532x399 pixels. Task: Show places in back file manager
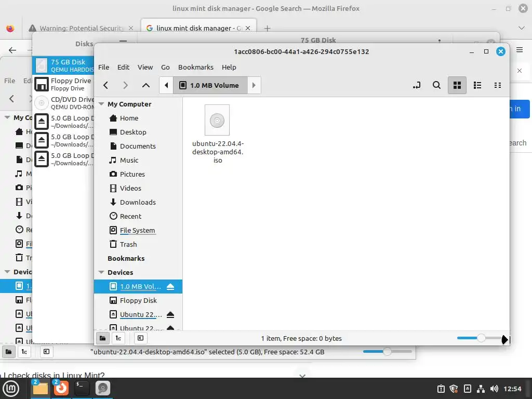8,352
